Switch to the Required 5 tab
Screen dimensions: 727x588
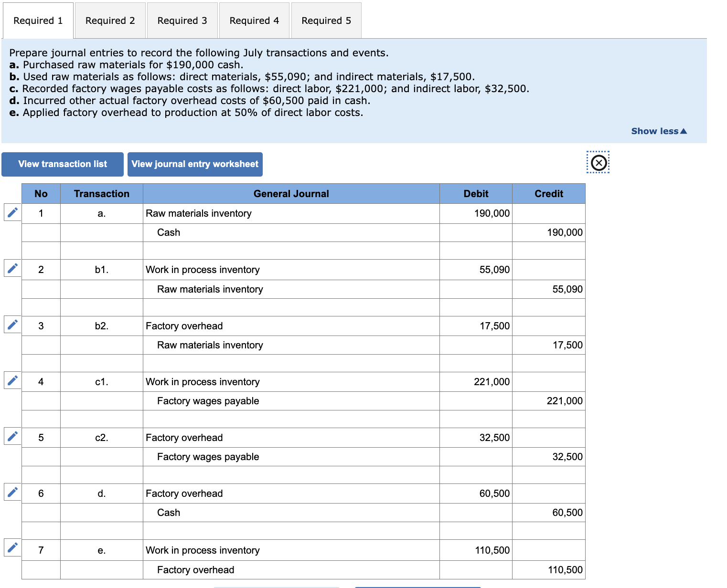pos(326,21)
